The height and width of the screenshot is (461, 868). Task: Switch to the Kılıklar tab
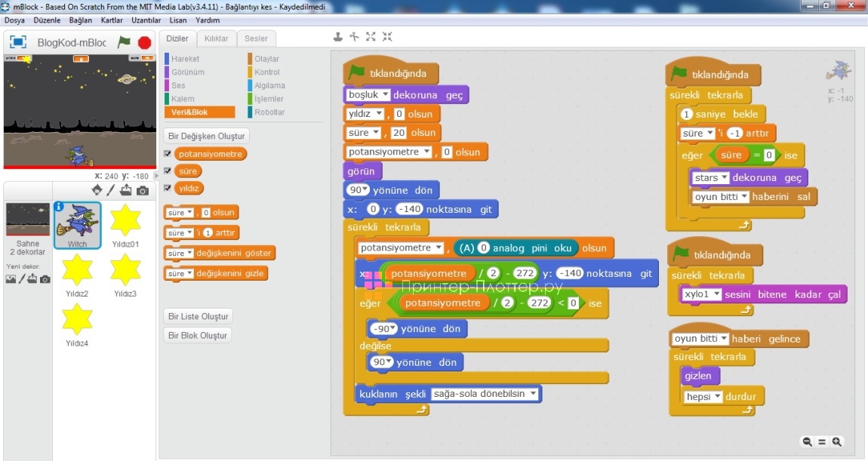[x=216, y=38]
